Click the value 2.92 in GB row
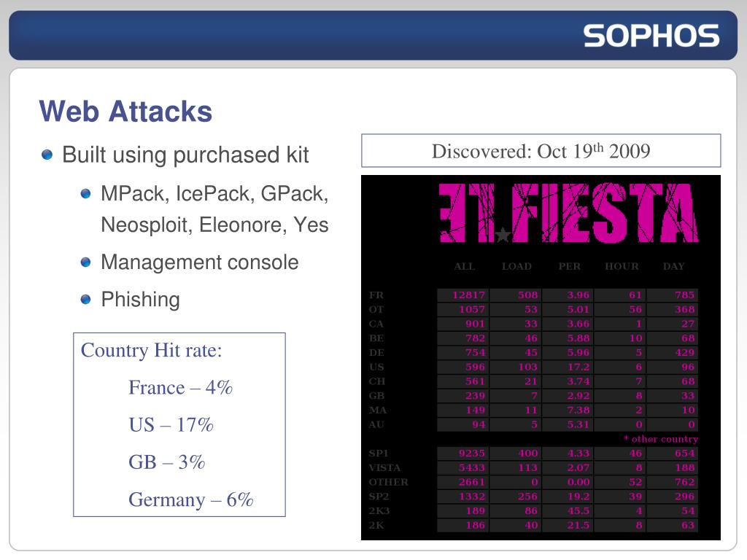 point(578,396)
